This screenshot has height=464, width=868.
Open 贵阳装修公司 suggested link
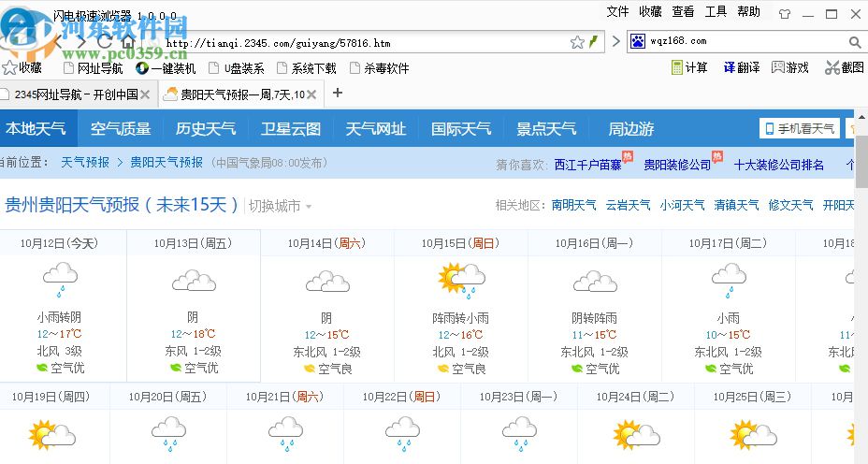677,165
